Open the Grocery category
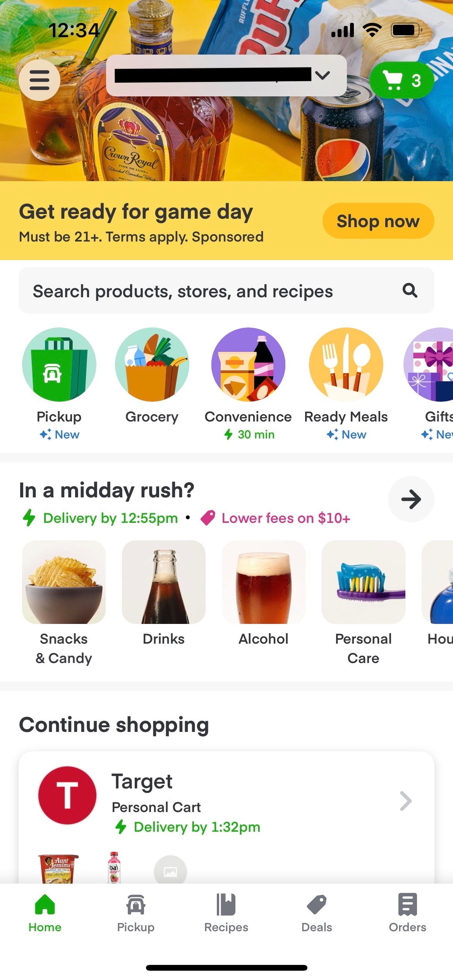 coord(152,364)
